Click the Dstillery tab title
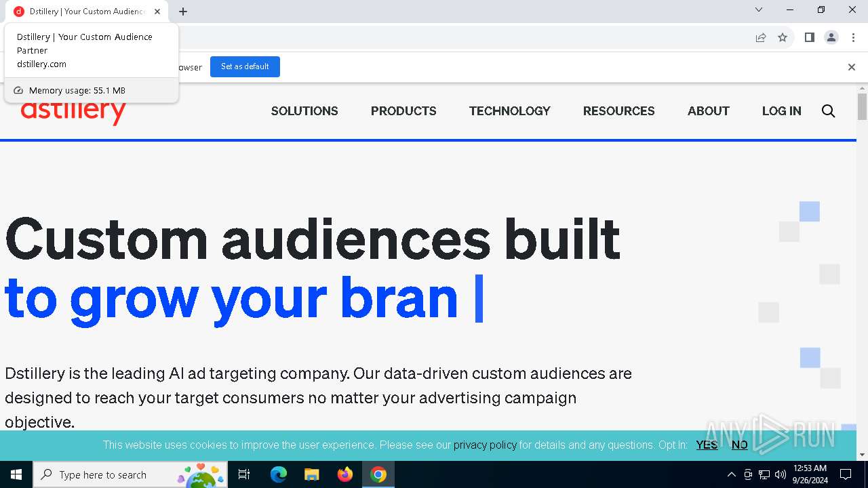The width and height of the screenshot is (868, 488). 87,12
